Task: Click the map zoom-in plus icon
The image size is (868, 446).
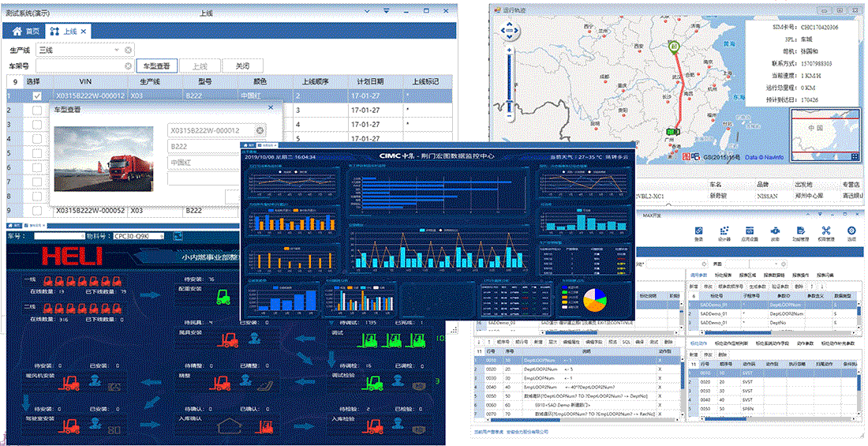Action: [510, 51]
